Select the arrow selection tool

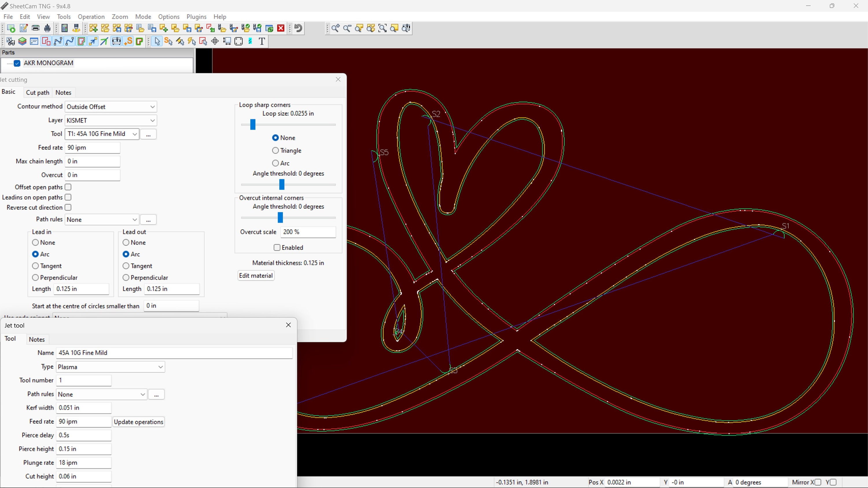point(157,41)
